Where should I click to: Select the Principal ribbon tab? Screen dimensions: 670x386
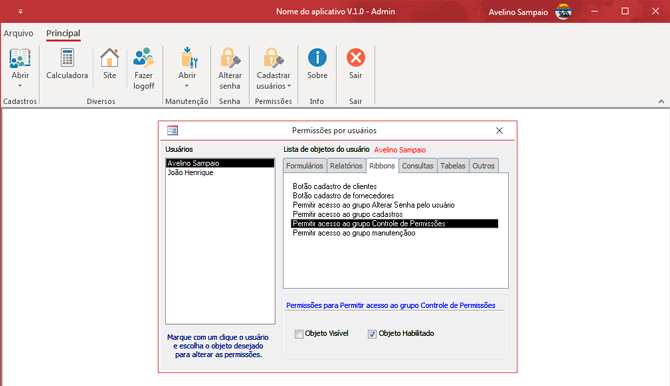tap(63, 33)
